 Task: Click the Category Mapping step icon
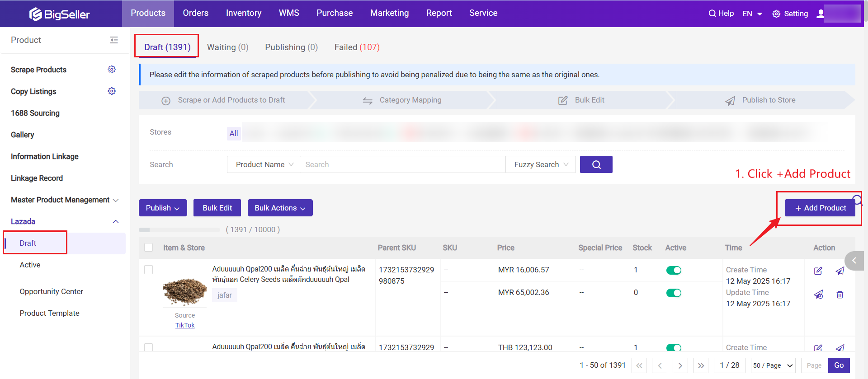click(368, 101)
